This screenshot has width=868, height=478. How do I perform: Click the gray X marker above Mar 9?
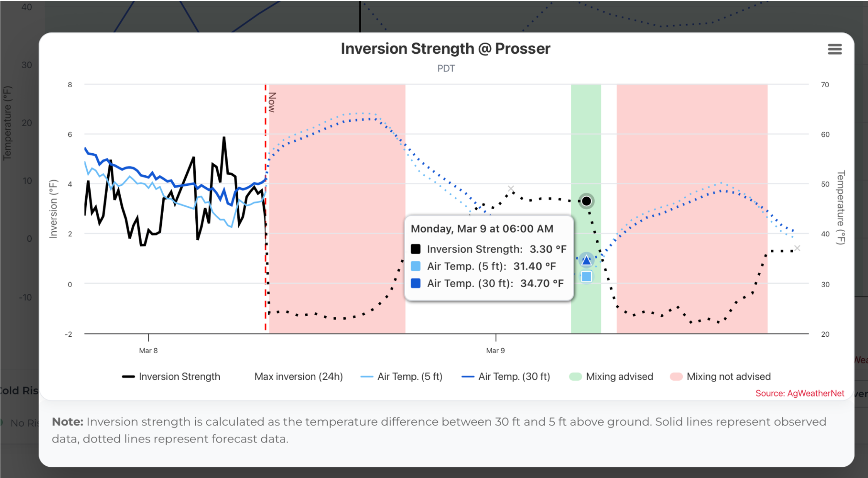(511, 189)
